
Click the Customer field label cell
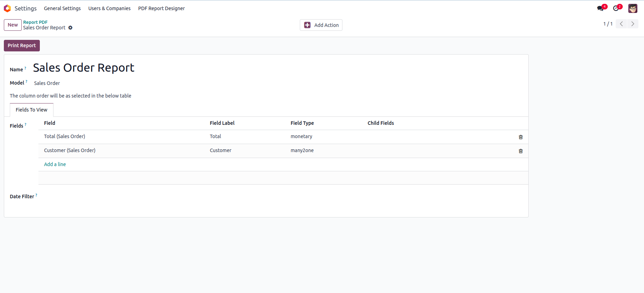220,150
